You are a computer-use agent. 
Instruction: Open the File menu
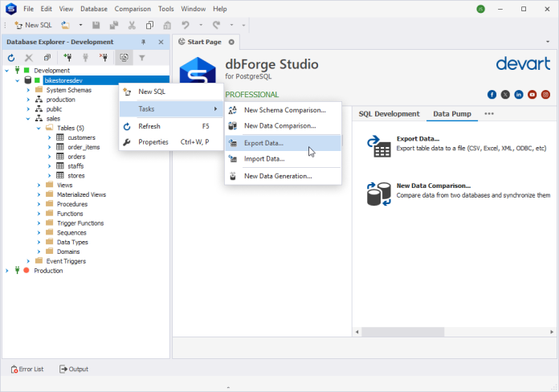(29, 9)
